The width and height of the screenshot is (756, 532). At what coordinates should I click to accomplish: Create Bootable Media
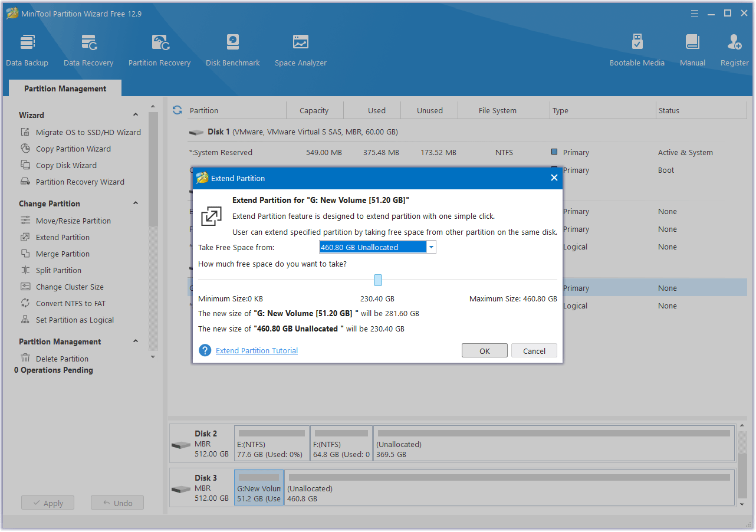tap(637, 50)
